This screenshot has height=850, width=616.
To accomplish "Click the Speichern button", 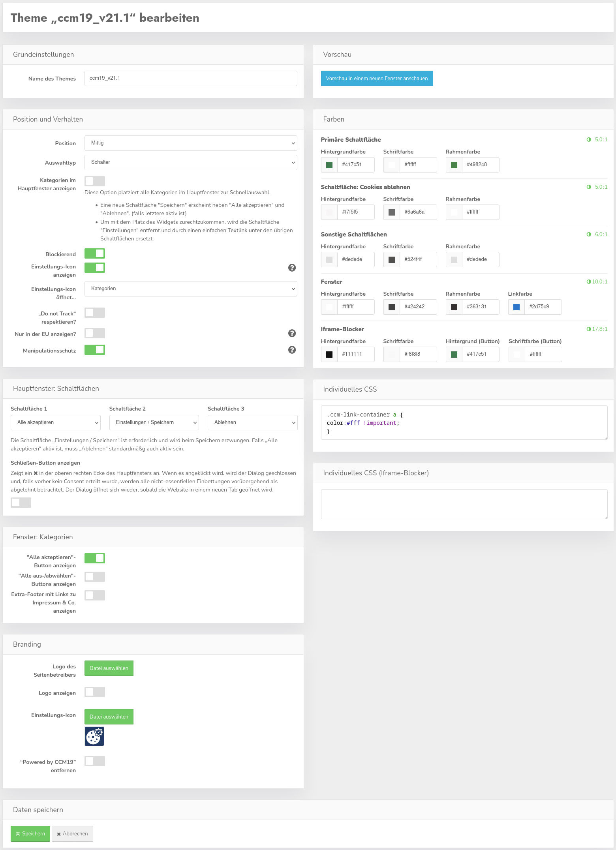I will click(x=30, y=834).
